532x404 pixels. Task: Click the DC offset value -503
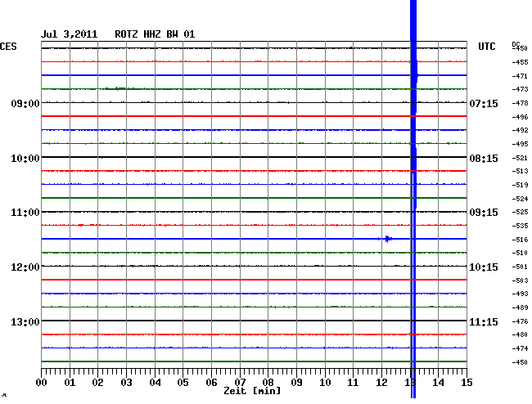point(520,281)
